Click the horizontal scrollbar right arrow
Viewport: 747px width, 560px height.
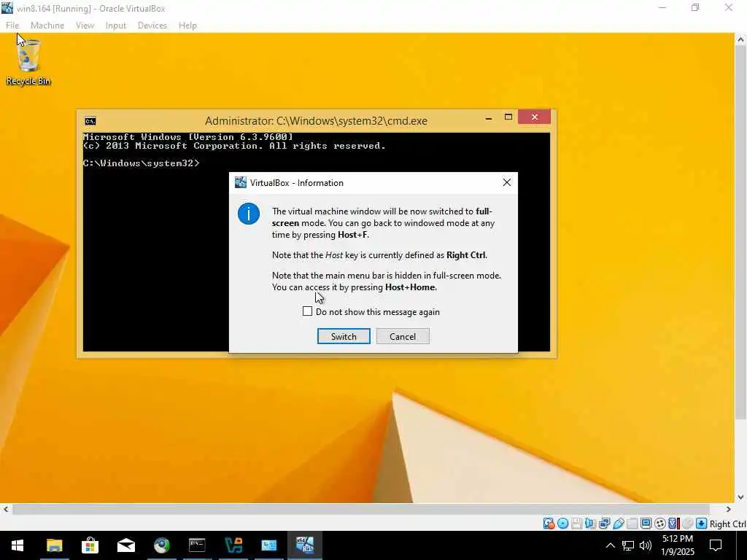(x=729, y=509)
